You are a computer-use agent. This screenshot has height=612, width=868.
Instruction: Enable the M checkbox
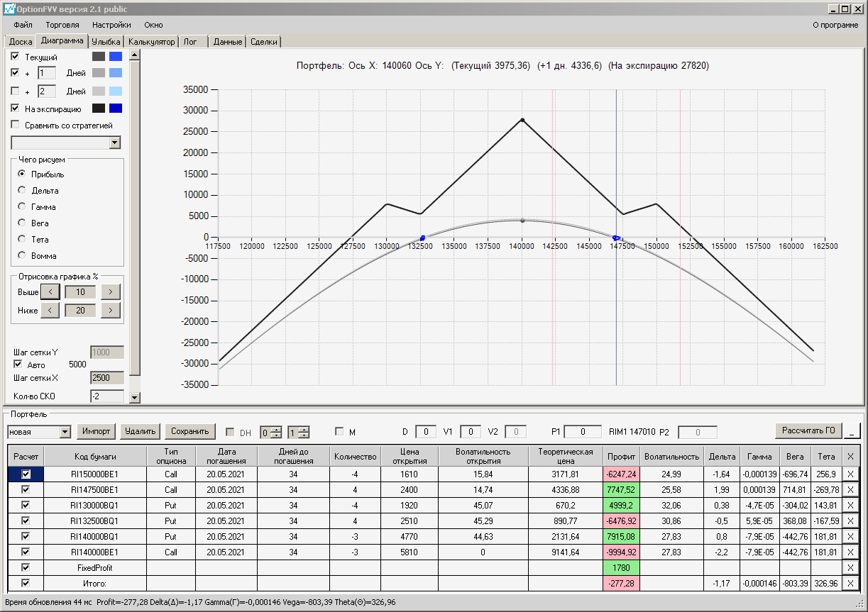[339, 431]
